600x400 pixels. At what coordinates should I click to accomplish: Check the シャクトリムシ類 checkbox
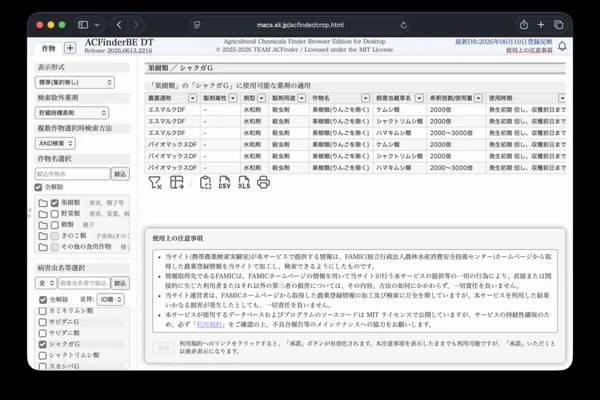click(x=42, y=355)
